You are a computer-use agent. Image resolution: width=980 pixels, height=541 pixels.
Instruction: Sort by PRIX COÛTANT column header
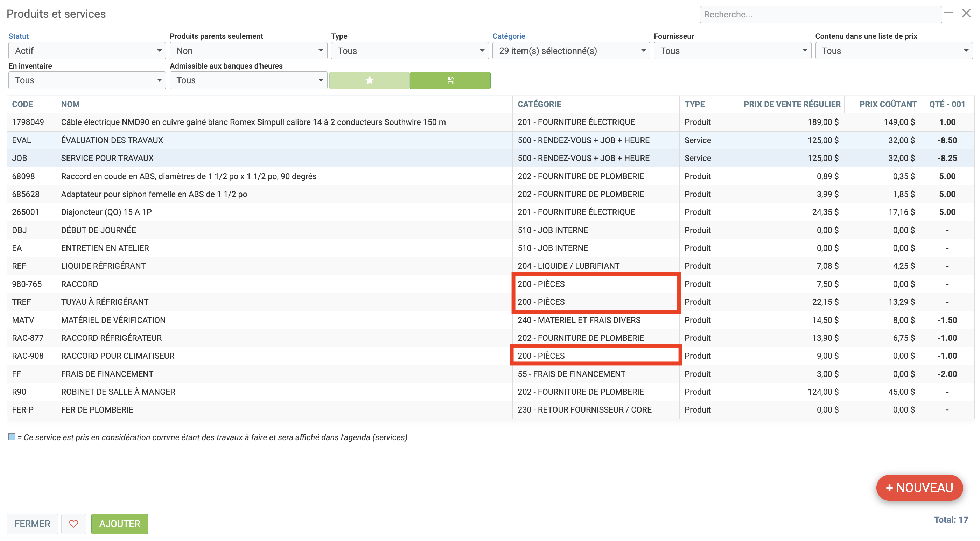click(x=888, y=104)
